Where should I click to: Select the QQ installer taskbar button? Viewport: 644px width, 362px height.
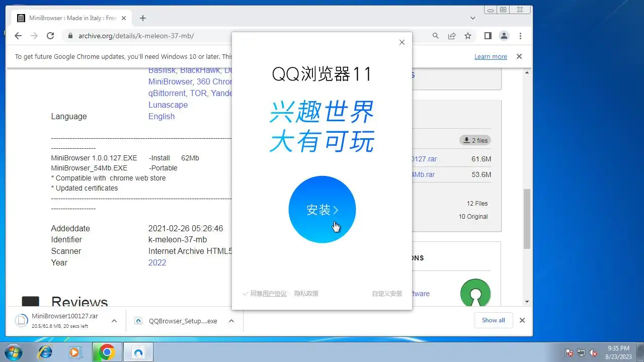pos(137,352)
